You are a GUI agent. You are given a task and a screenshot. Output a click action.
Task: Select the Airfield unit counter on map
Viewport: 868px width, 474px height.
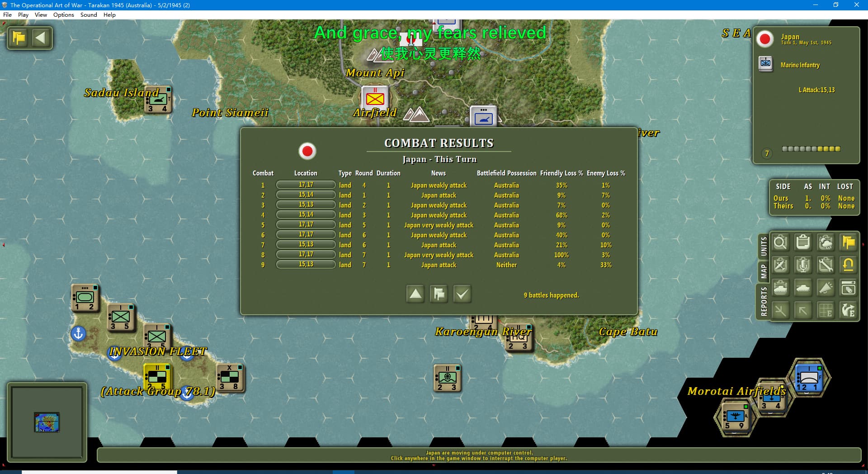(x=375, y=98)
